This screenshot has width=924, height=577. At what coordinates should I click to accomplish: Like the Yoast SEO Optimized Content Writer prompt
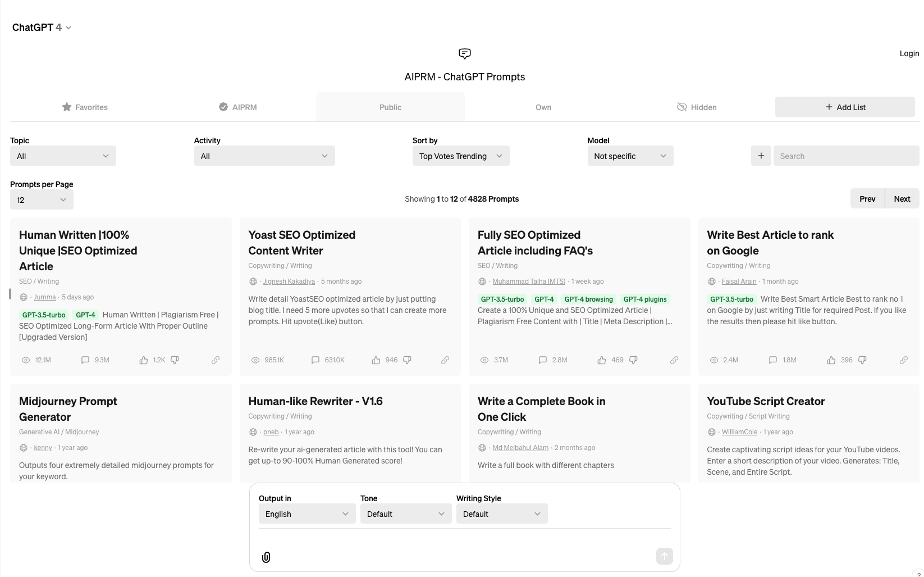(376, 360)
